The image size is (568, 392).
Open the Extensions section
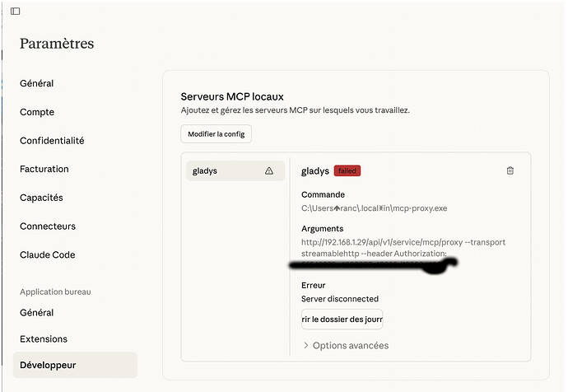point(44,338)
